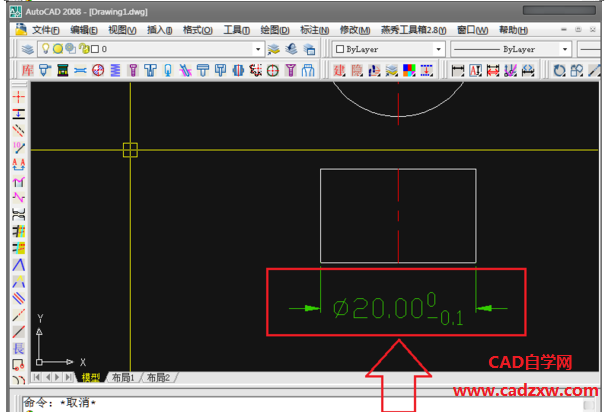Image resolution: width=607 pixels, height=414 pixels.
Task: Click the red double-arrow dimension icon
Action: point(493,70)
